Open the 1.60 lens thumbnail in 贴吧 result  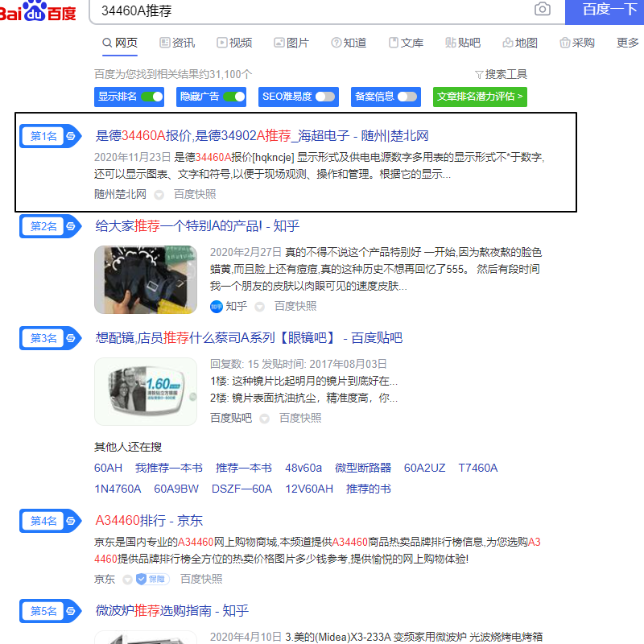pyautogui.click(x=146, y=391)
